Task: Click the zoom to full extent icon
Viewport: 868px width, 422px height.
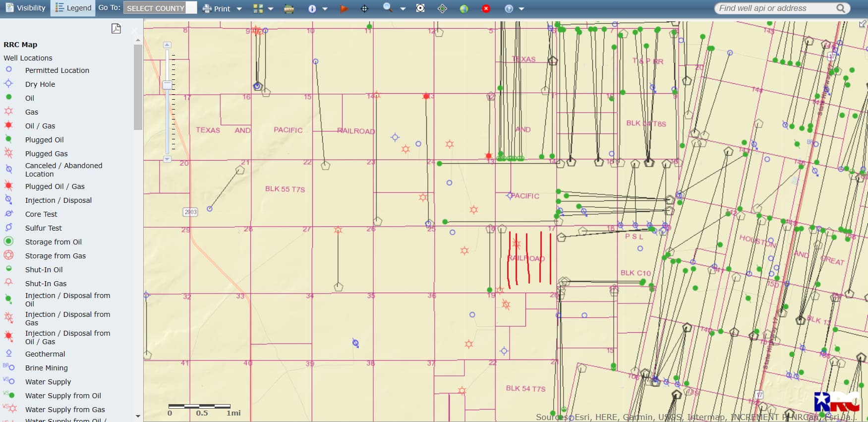Action: click(x=420, y=8)
